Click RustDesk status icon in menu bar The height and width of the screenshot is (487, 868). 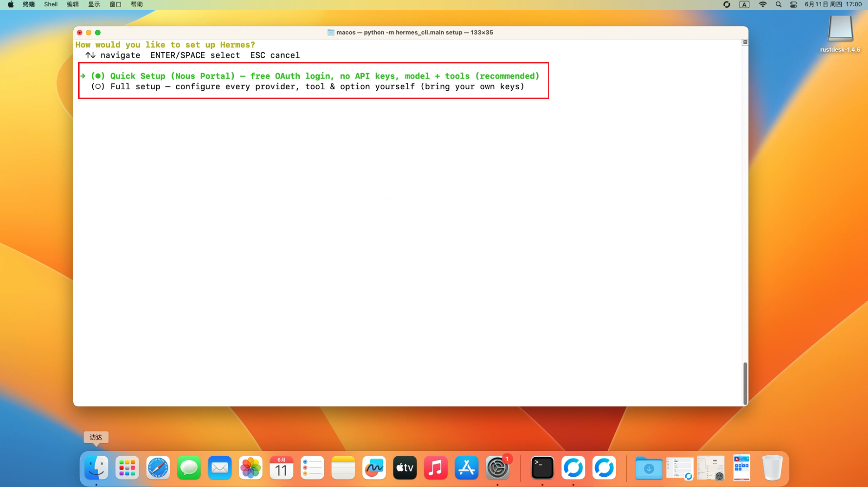click(x=726, y=4)
